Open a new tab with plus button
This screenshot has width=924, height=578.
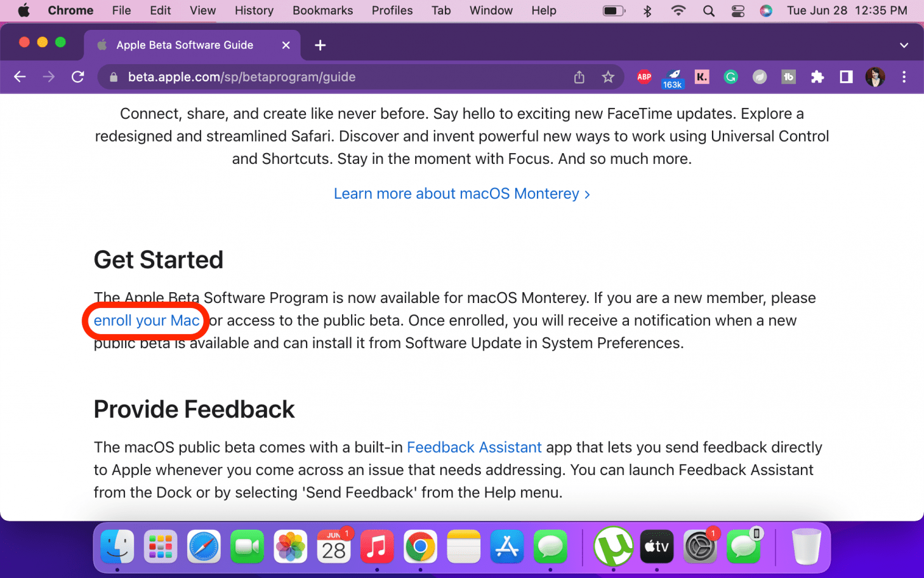pyautogui.click(x=320, y=45)
